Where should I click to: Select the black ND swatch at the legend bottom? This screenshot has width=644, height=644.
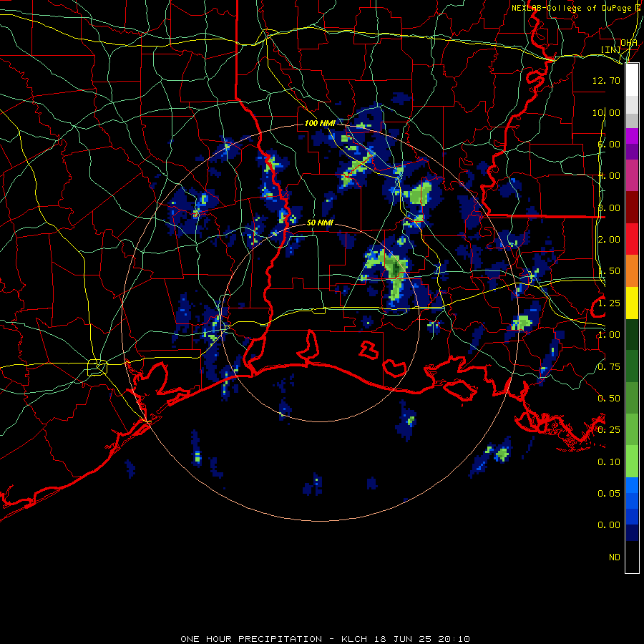tap(632, 557)
